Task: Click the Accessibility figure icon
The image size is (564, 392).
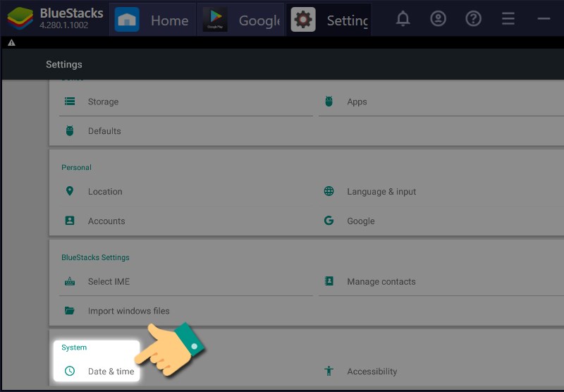Action: pyautogui.click(x=329, y=371)
